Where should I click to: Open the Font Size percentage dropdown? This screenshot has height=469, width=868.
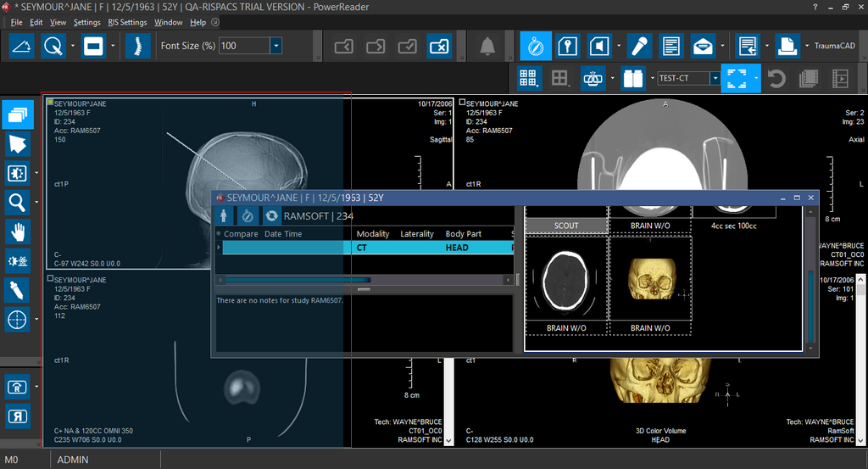275,46
